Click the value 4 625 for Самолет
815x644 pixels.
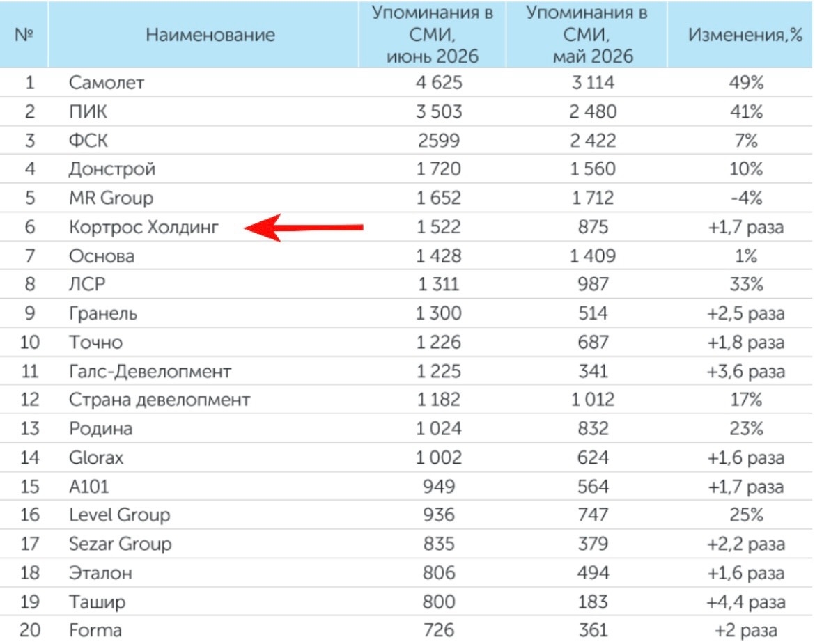pyautogui.click(x=439, y=83)
